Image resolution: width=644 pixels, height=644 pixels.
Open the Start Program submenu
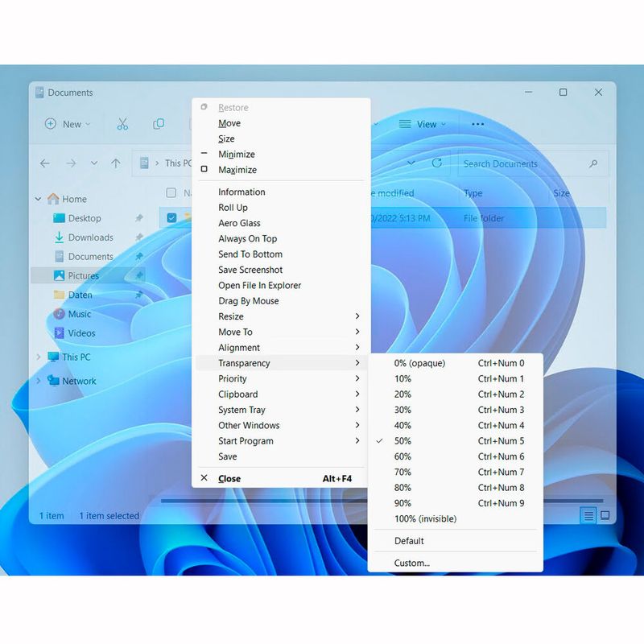(281, 440)
